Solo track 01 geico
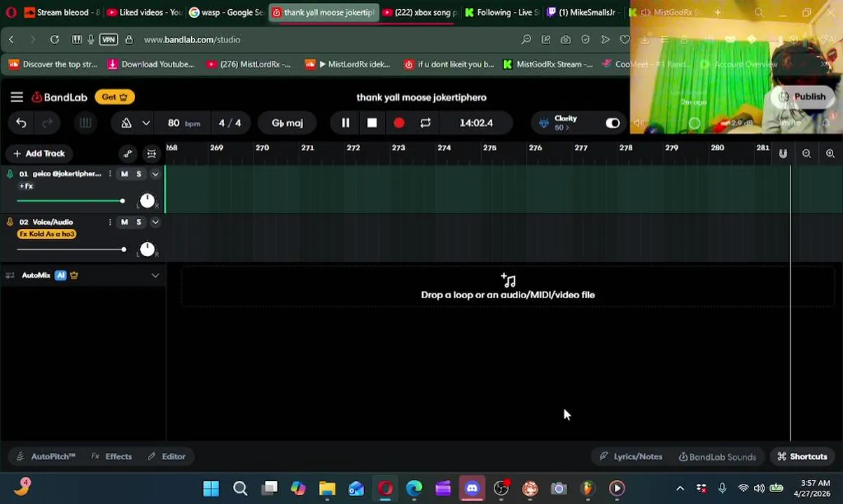This screenshot has width=843, height=504. (139, 174)
